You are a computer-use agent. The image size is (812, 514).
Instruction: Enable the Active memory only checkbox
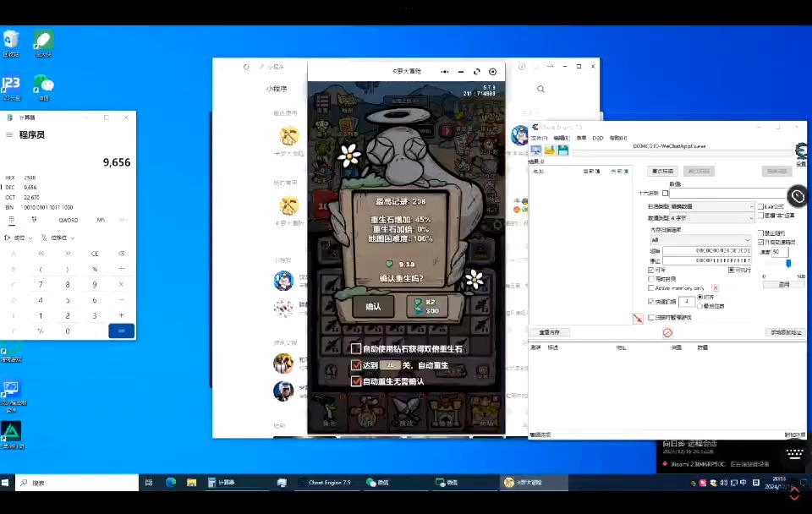pos(651,287)
